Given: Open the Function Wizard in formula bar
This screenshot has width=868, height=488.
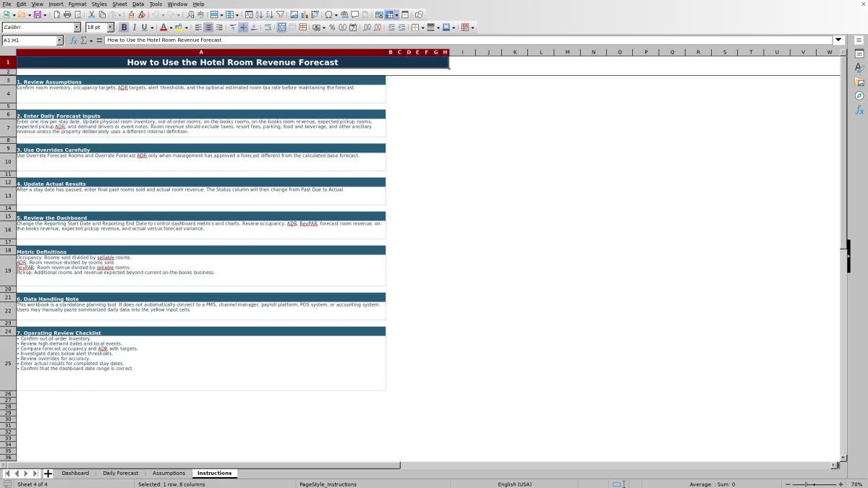Looking at the screenshot, I should click(74, 40).
